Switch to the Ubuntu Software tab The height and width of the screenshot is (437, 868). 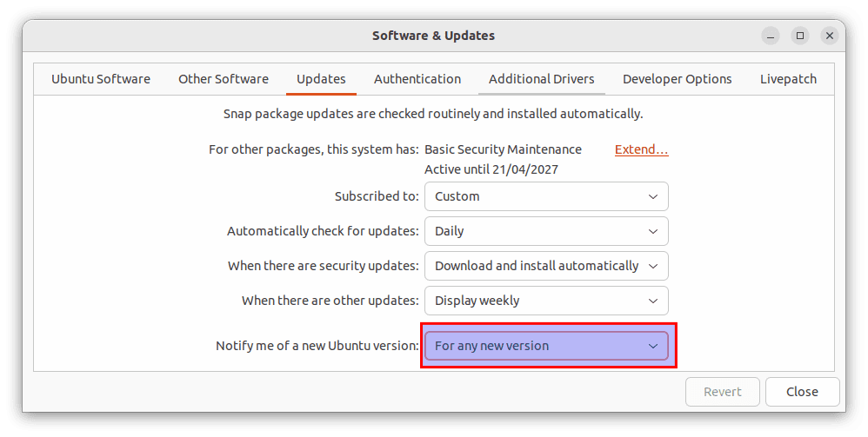click(x=101, y=79)
